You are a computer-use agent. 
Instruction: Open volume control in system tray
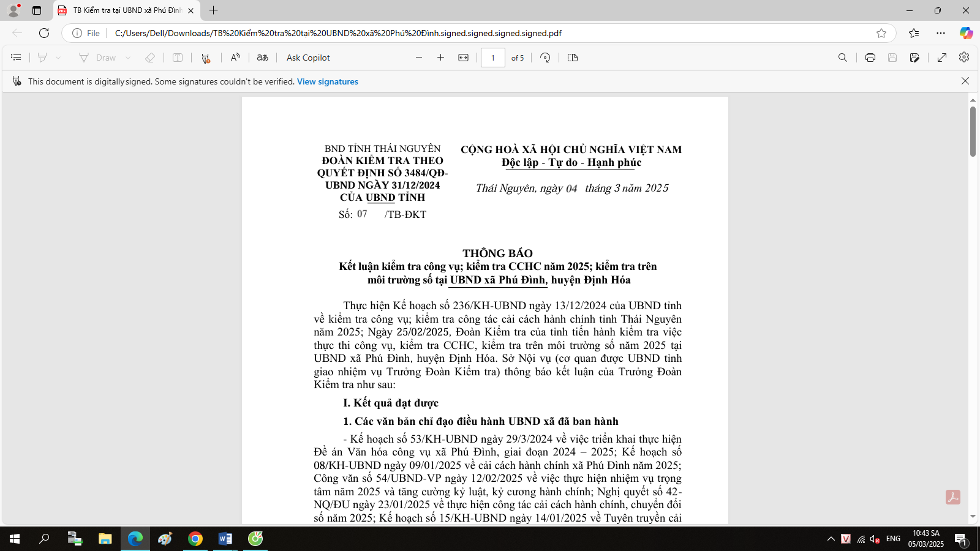[875, 539]
